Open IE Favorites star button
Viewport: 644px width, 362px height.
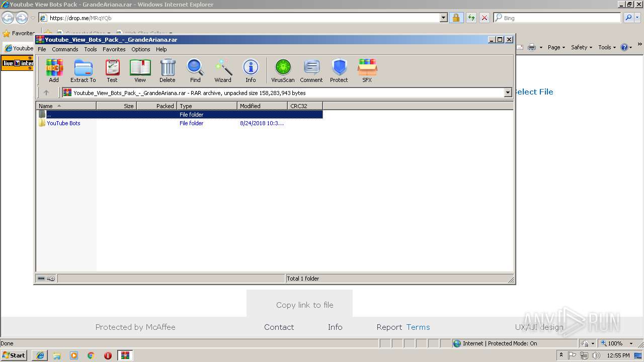click(19, 33)
